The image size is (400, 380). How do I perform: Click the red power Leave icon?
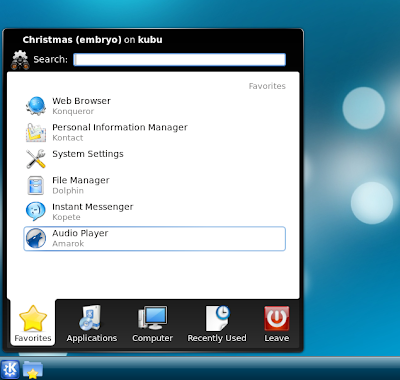tap(277, 318)
